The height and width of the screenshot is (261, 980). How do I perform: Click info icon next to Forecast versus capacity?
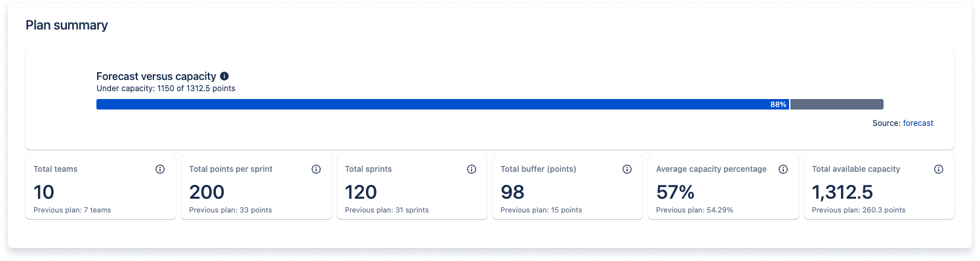[x=224, y=76]
